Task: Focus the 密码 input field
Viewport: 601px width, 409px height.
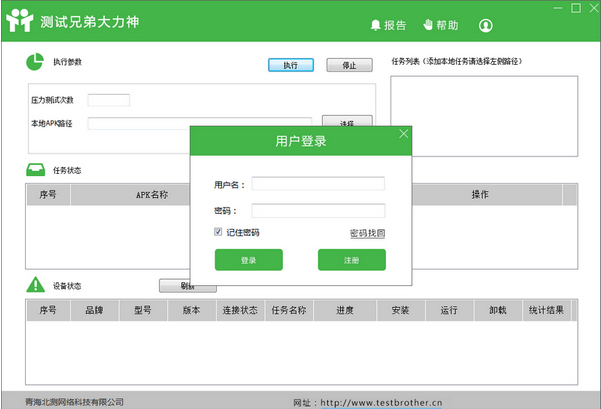Action: click(x=318, y=211)
